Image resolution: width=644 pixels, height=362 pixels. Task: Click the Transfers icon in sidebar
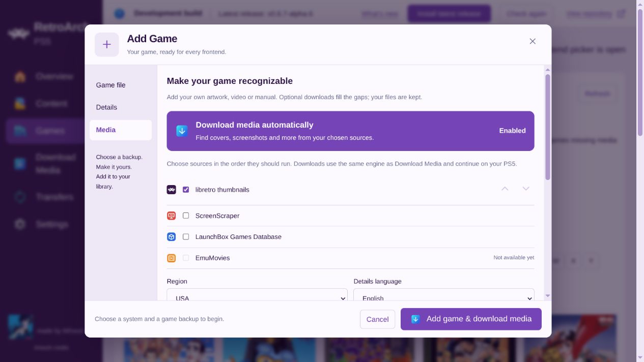(x=20, y=197)
